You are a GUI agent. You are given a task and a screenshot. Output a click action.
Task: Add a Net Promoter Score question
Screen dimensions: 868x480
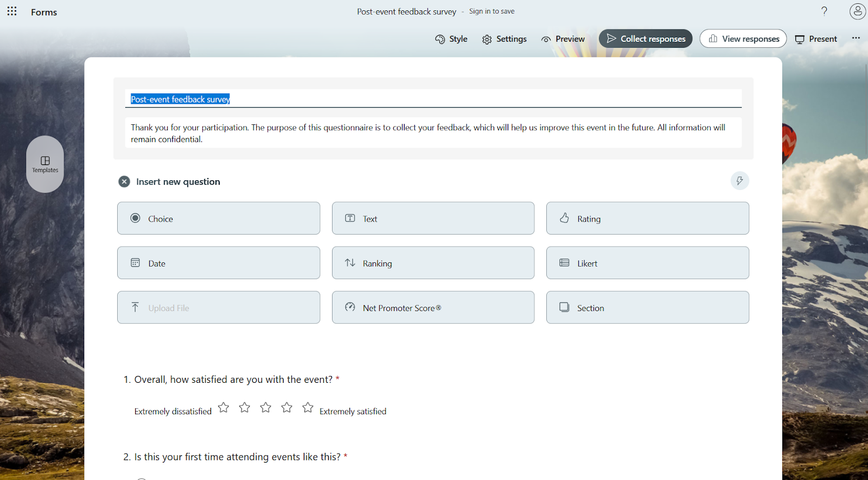click(x=432, y=307)
